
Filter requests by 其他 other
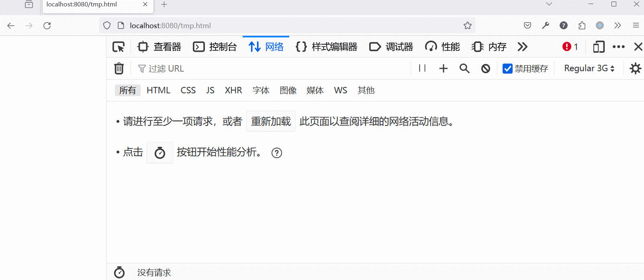click(366, 91)
